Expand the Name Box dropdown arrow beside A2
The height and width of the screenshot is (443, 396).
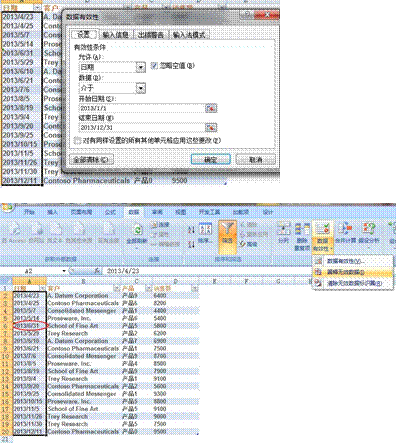point(64,271)
